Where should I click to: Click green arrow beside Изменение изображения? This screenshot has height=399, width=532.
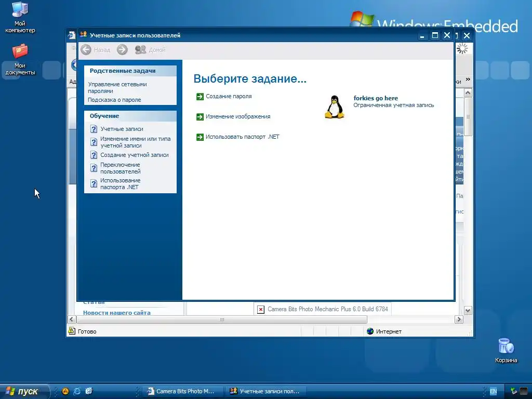200,117
